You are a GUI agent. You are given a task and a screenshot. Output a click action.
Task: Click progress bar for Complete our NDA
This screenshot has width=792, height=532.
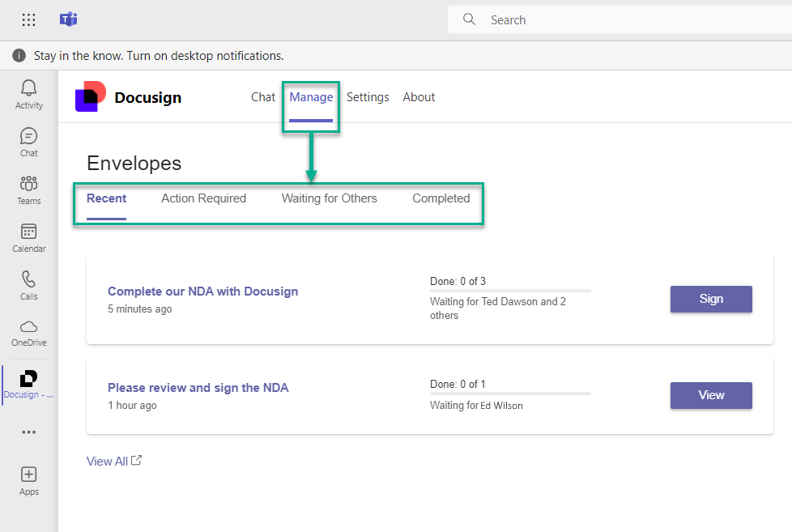click(510, 291)
